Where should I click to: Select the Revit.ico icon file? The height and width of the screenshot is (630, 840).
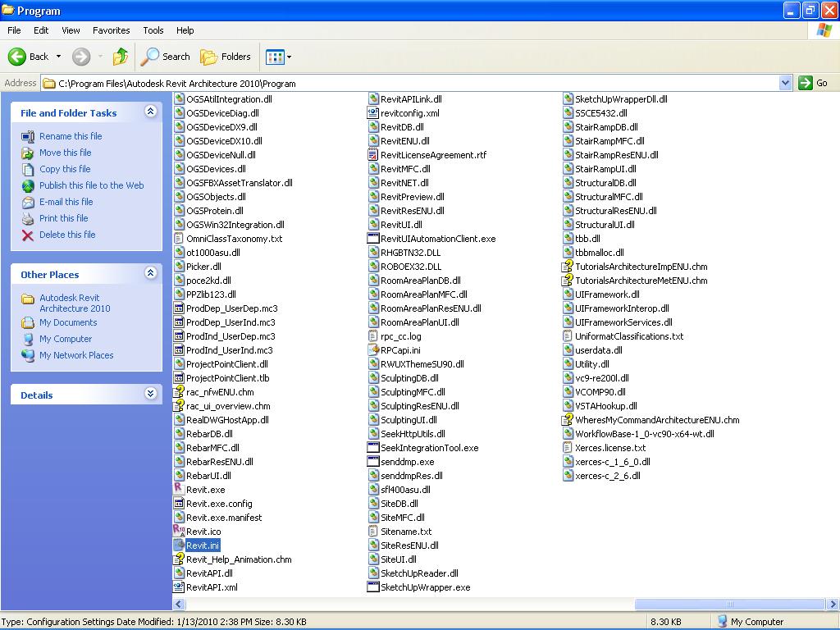(179, 531)
